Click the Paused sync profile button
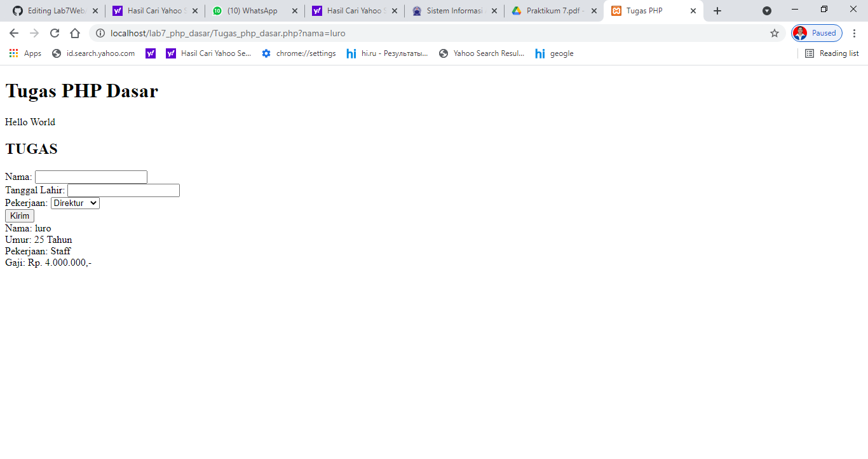Image resolution: width=868 pixels, height=459 pixels. [x=815, y=33]
